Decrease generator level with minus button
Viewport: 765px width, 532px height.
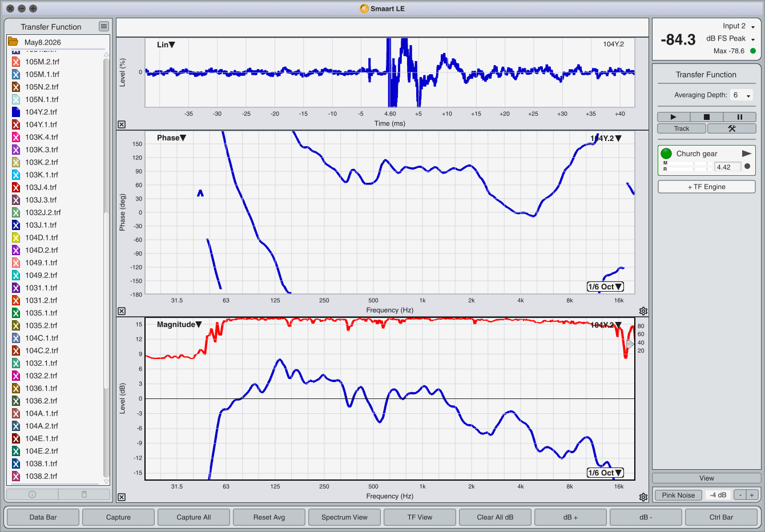740,495
